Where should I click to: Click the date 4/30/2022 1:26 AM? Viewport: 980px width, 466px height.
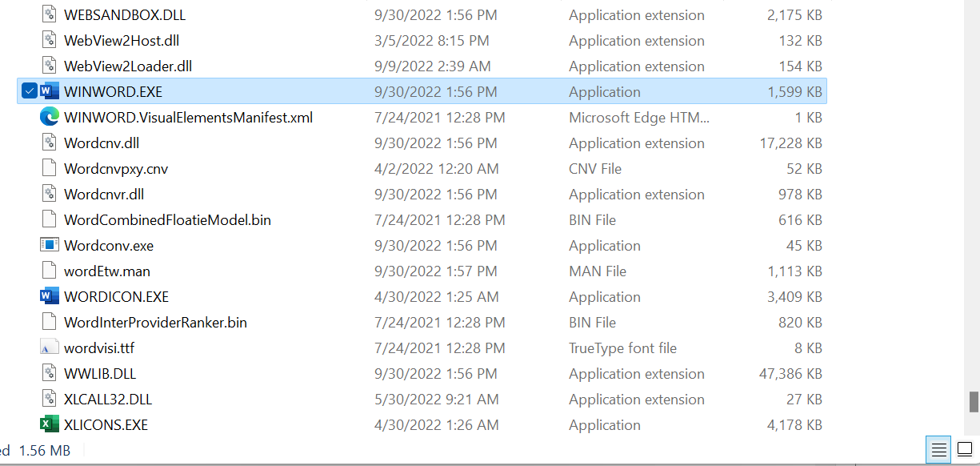(436, 425)
